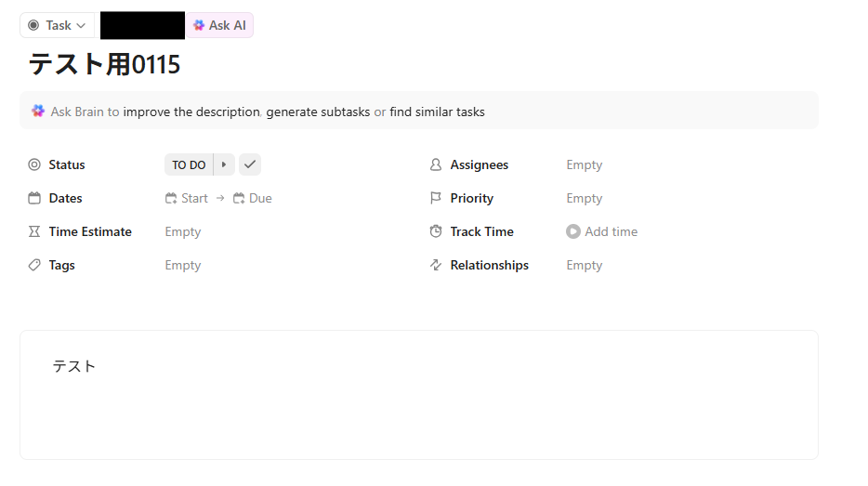Click the Time Estimate Empty value
This screenshot has height=486, width=868.
pyautogui.click(x=183, y=231)
